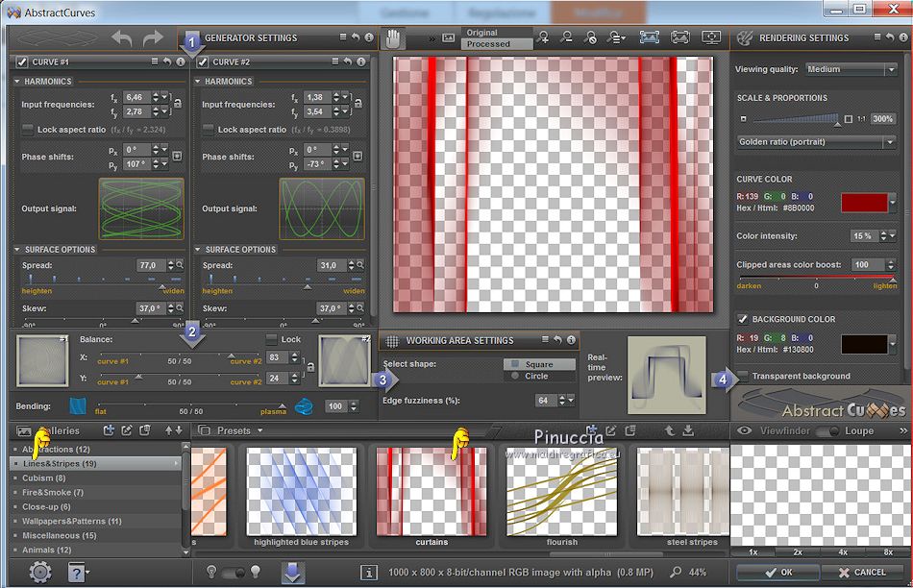Click the blue download arrow icon
Viewport: 913px width, 588px height.
tap(293, 573)
